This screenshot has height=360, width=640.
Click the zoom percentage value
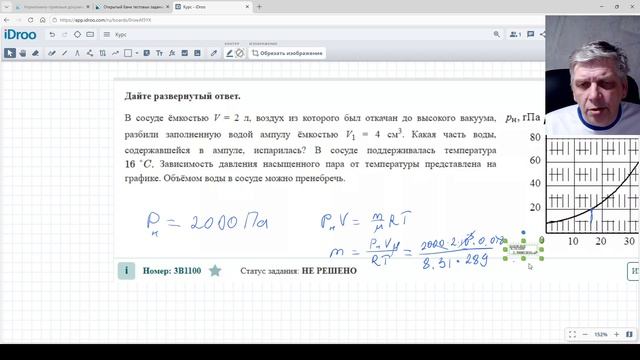tap(600, 334)
